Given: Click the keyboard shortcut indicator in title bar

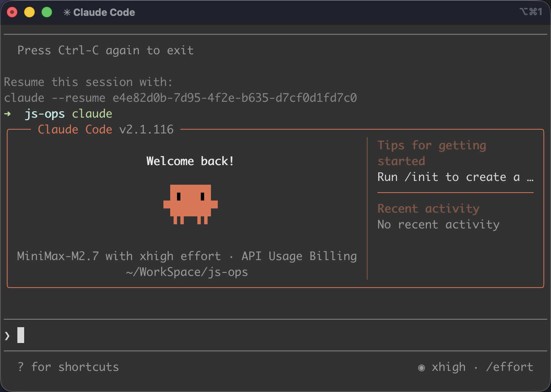Looking at the screenshot, I should [531, 12].
